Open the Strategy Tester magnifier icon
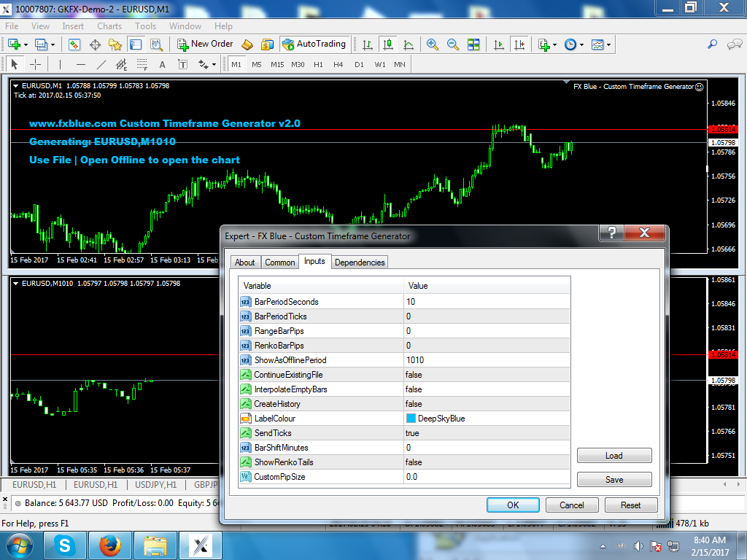This screenshot has height=560, width=747. [156, 44]
